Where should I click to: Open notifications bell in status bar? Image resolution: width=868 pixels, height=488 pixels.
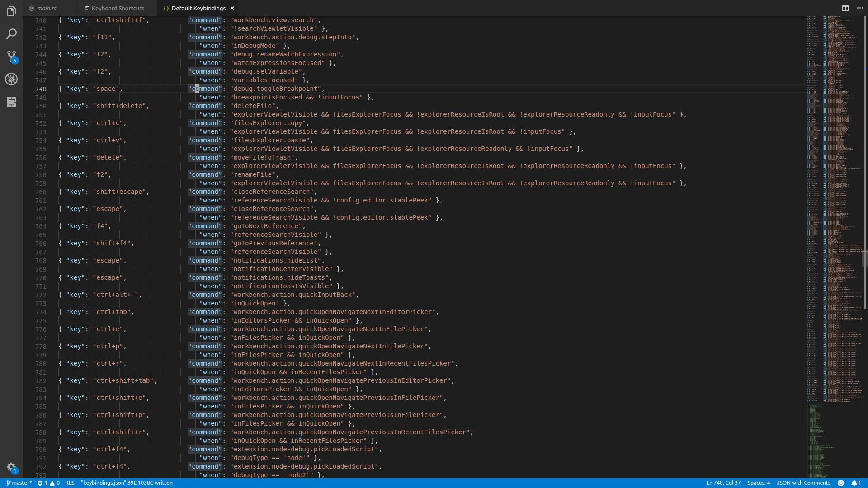click(x=856, y=483)
